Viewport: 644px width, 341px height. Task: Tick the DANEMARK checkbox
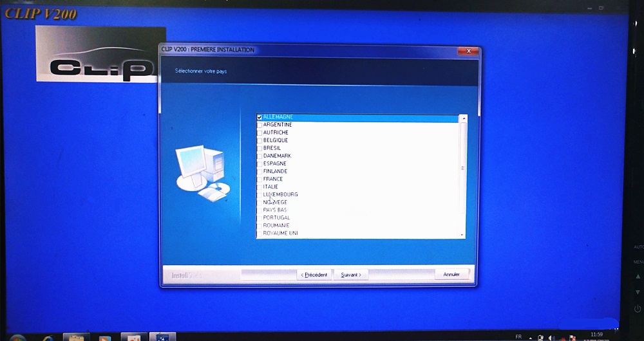coord(260,156)
